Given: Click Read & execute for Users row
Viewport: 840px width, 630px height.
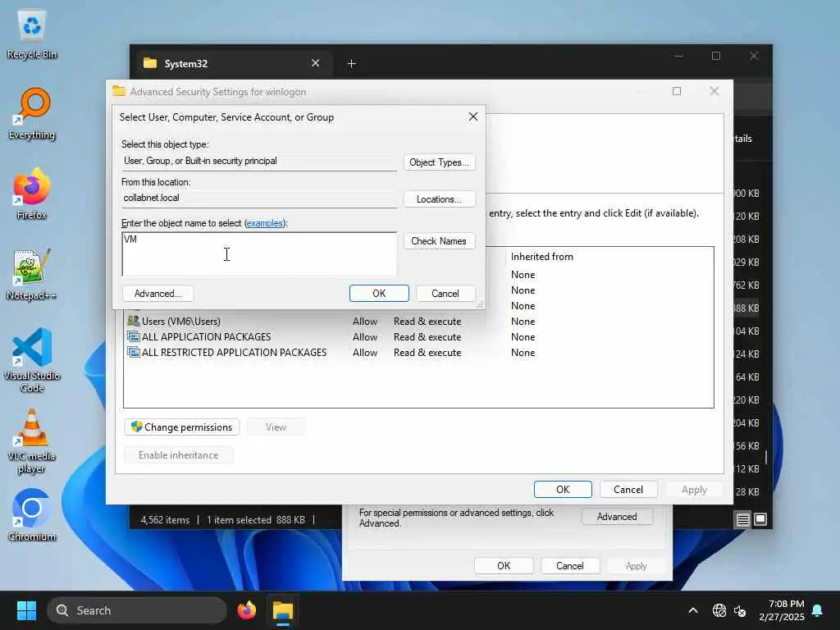Looking at the screenshot, I should click(427, 322).
